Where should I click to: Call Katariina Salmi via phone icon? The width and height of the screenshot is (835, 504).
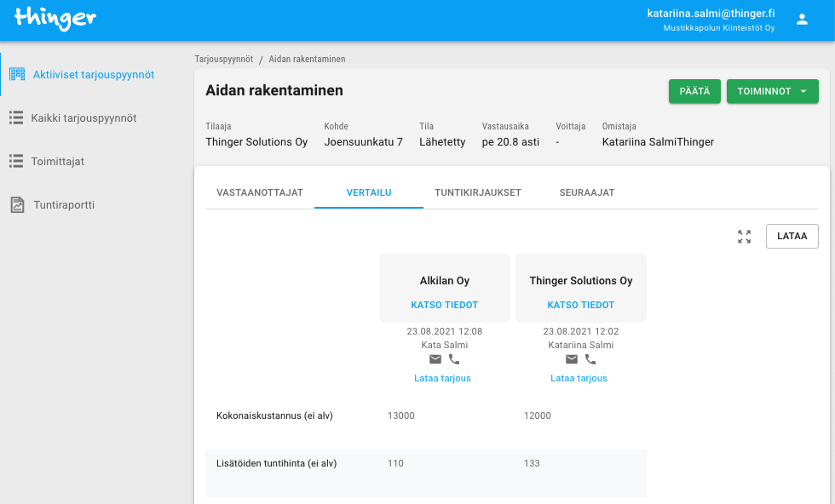590,359
